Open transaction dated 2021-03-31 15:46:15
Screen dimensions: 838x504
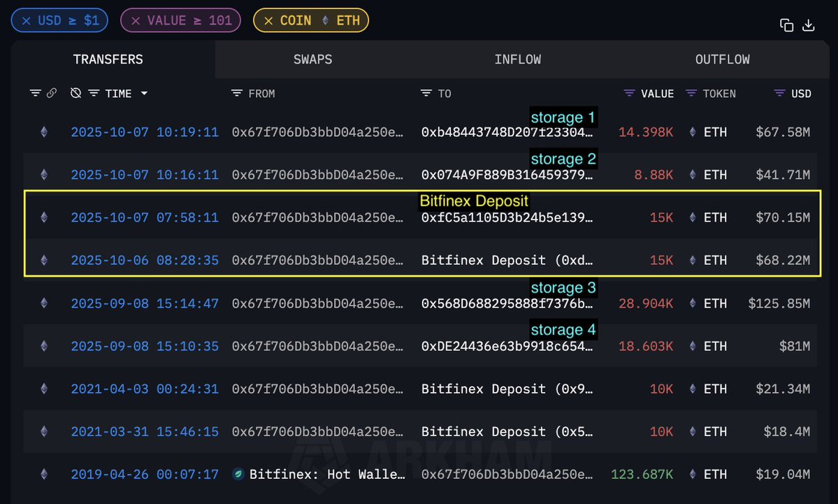145,432
